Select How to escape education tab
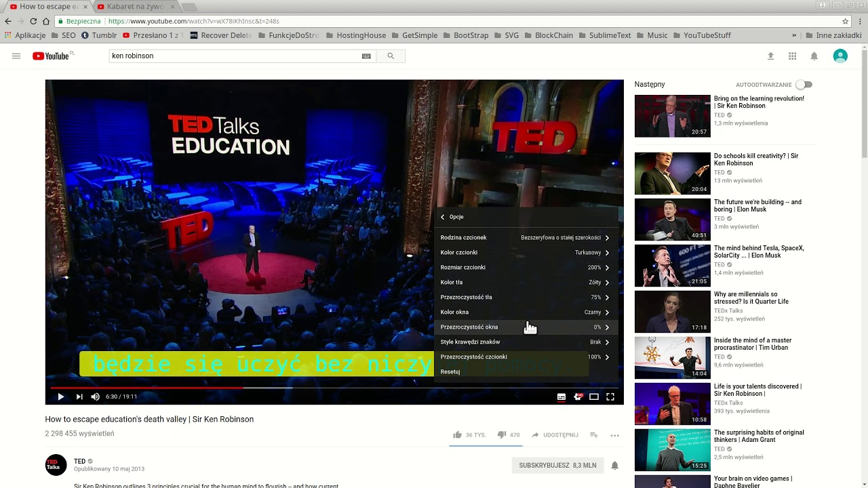This screenshot has width=868, height=488. (47, 6)
